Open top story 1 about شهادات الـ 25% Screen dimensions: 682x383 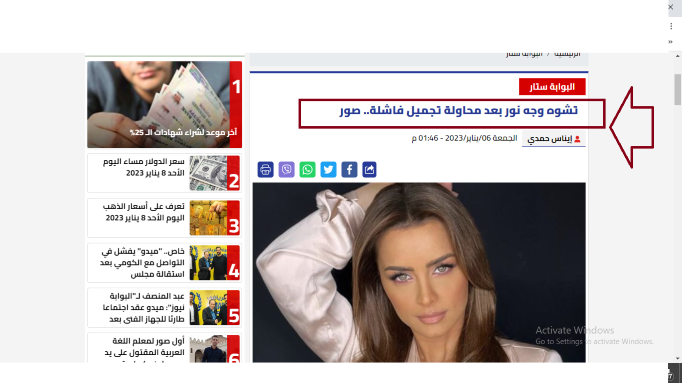[164, 104]
